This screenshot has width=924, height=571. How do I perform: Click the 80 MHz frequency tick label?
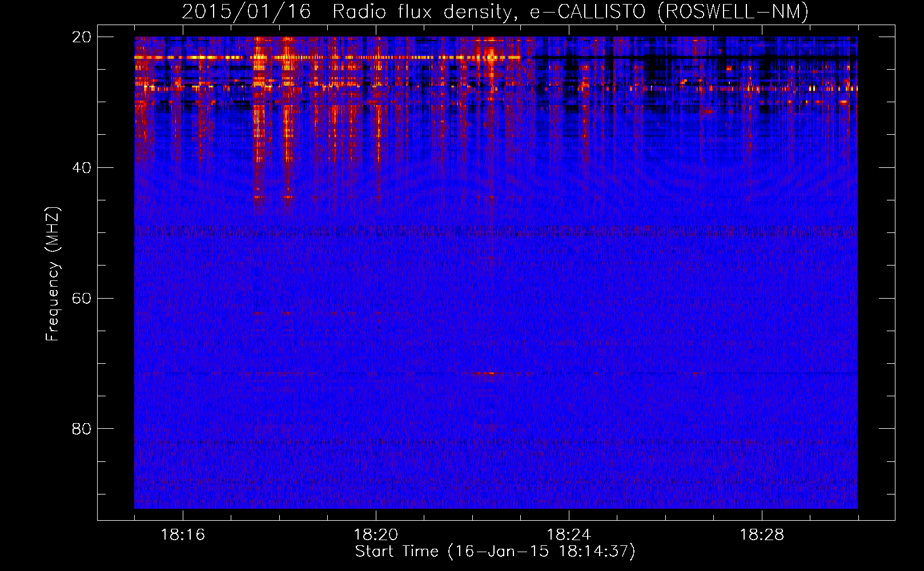[x=82, y=429]
